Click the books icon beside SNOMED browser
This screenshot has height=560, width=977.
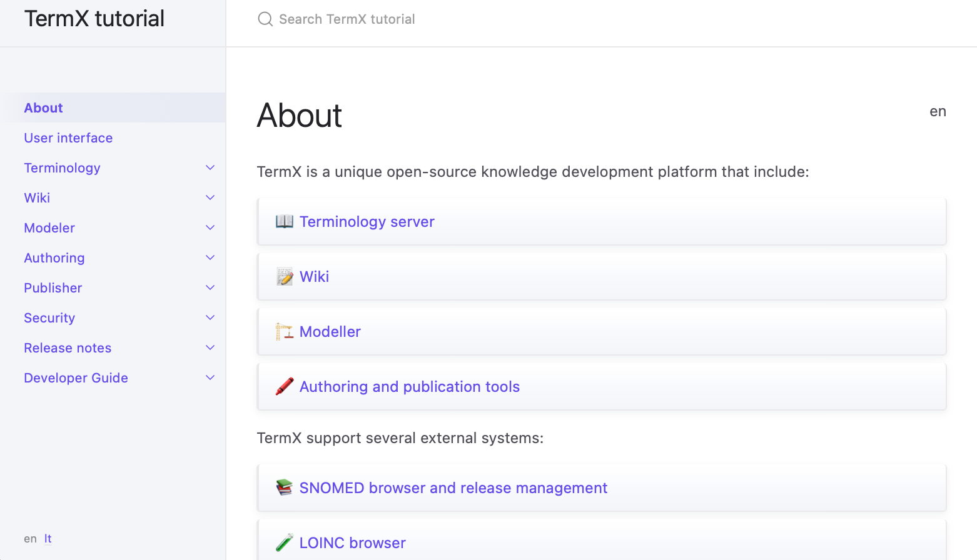pyautogui.click(x=285, y=488)
